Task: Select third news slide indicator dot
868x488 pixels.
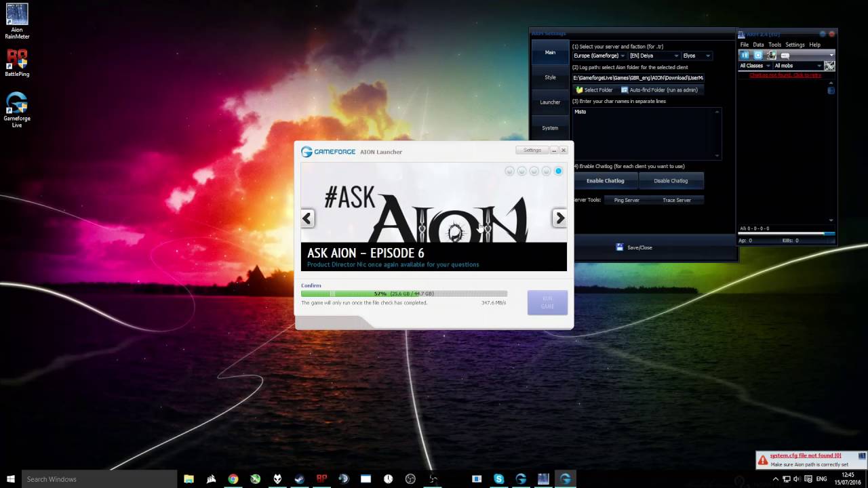Action: 534,171
